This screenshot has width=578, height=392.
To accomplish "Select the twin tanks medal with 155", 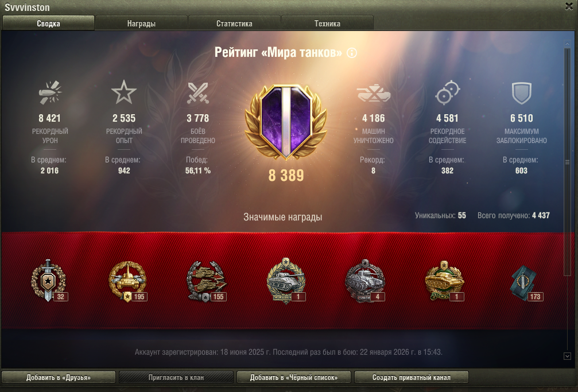I will coord(207,281).
